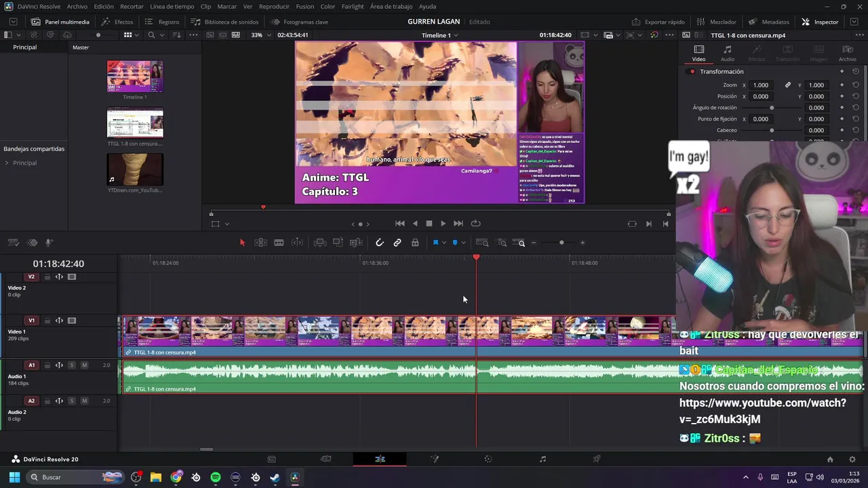Click the timeline zoom-out minus
Viewport: 868px width, 488px height.
(x=534, y=243)
